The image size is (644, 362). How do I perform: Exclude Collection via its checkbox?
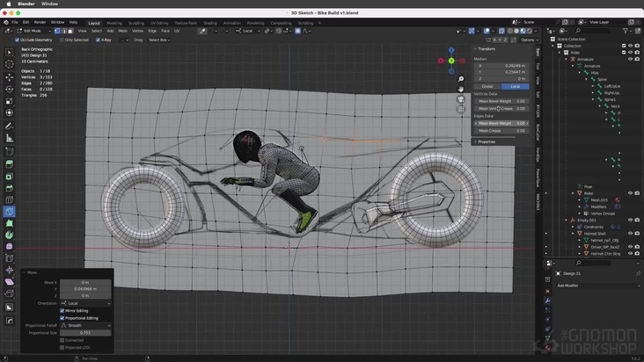pos(624,46)
